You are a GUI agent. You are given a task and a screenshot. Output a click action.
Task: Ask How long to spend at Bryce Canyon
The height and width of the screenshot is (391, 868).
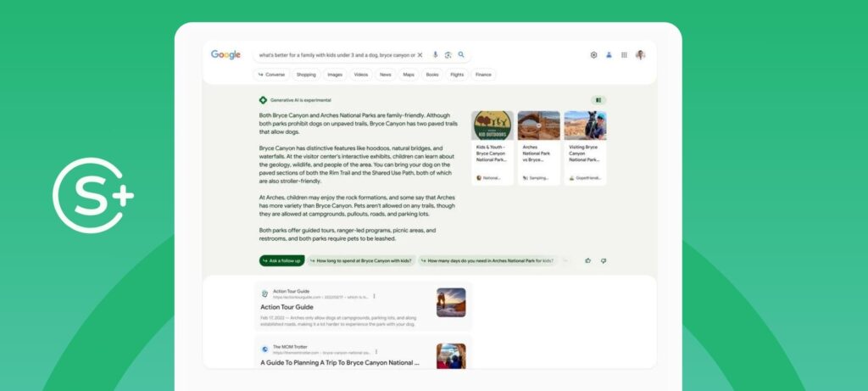[x=361, y=261]
